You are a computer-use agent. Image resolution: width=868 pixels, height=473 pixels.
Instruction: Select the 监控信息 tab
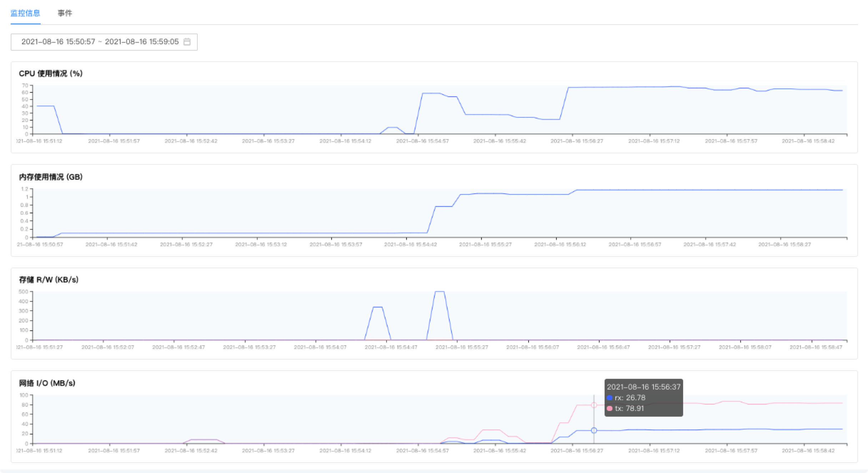click(25, 13)
